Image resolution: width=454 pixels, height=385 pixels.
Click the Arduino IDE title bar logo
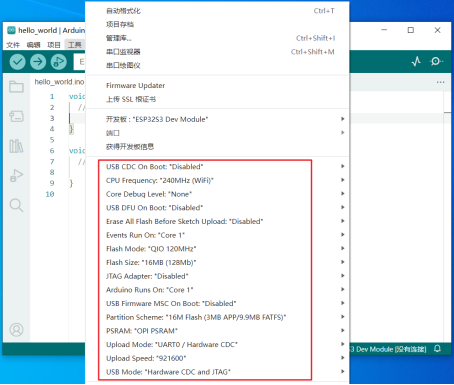tap(11, 30)
